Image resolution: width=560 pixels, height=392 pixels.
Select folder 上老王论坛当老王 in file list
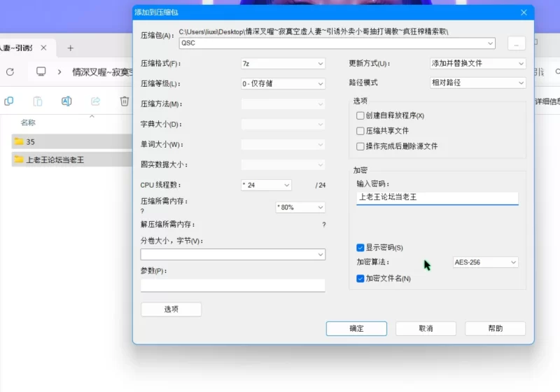click(x=72, y=159)
